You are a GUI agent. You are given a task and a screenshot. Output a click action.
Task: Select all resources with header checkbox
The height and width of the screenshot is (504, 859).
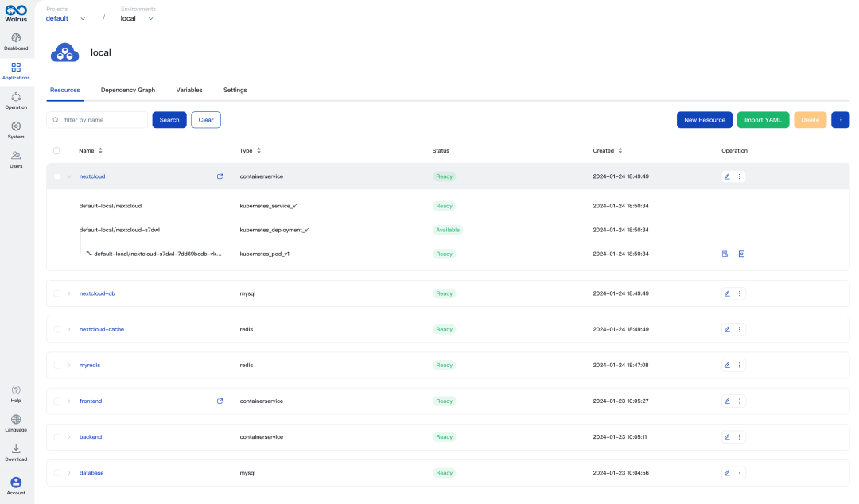56,151
